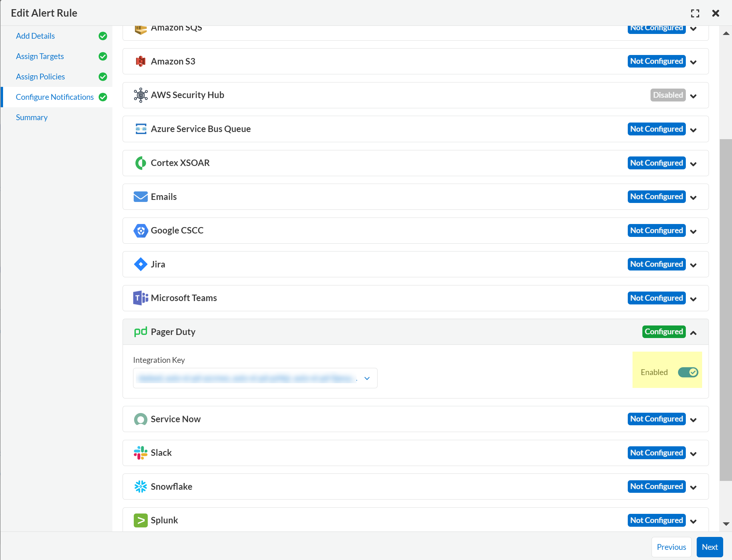This screenshot has height=560, width=732.
Task: Click the Azure Service Bus Queue icon
Action: [141, 129]
